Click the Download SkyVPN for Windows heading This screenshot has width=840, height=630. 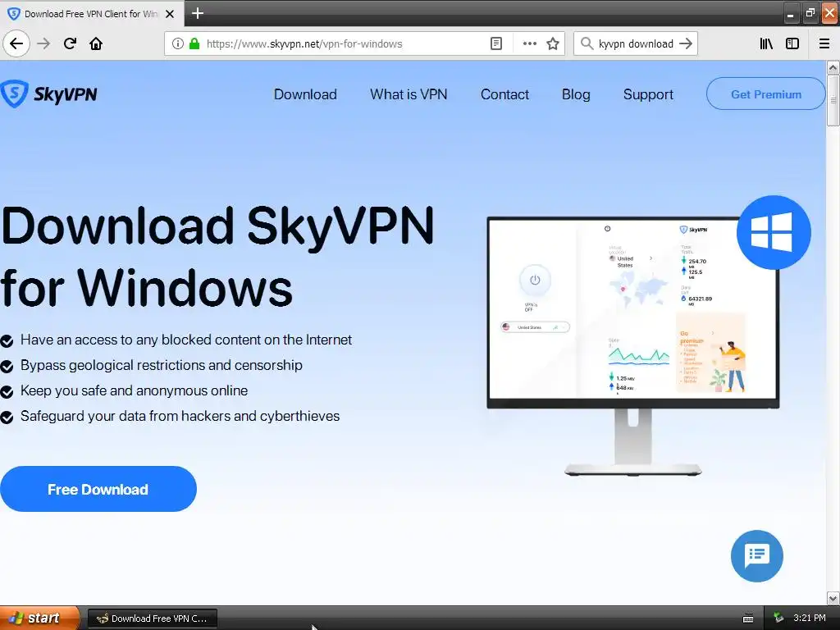coord(217,257)
